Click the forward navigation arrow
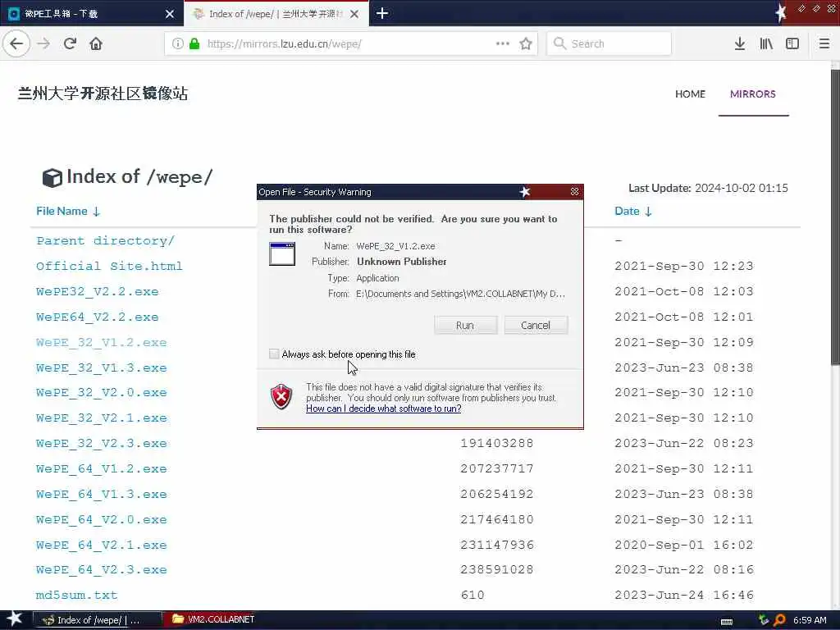This screenshot has height=630, width=840. (x=43, y=43)
